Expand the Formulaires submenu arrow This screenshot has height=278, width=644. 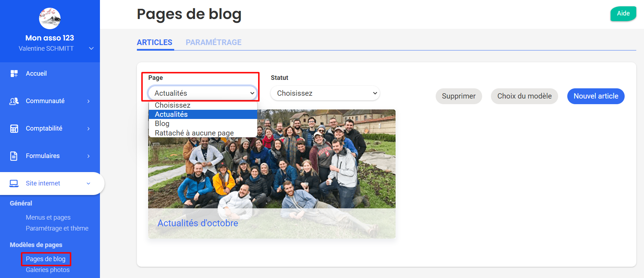tap(89, 156)
